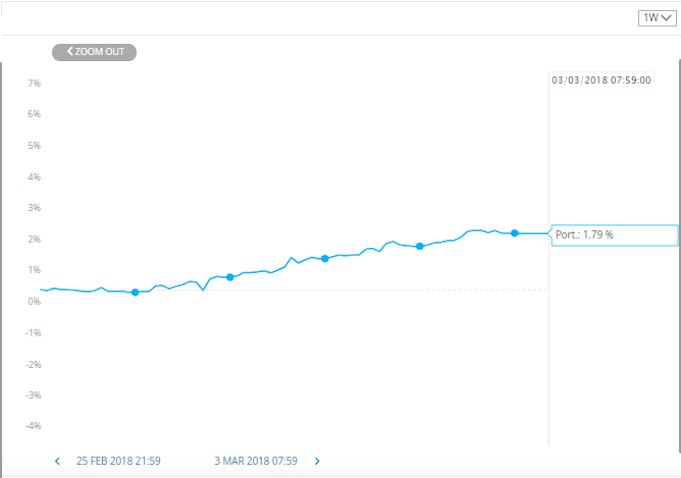This screenshot has height=478, width=681.
Task: Select the fourth data point on the chart
Action: 420,246
